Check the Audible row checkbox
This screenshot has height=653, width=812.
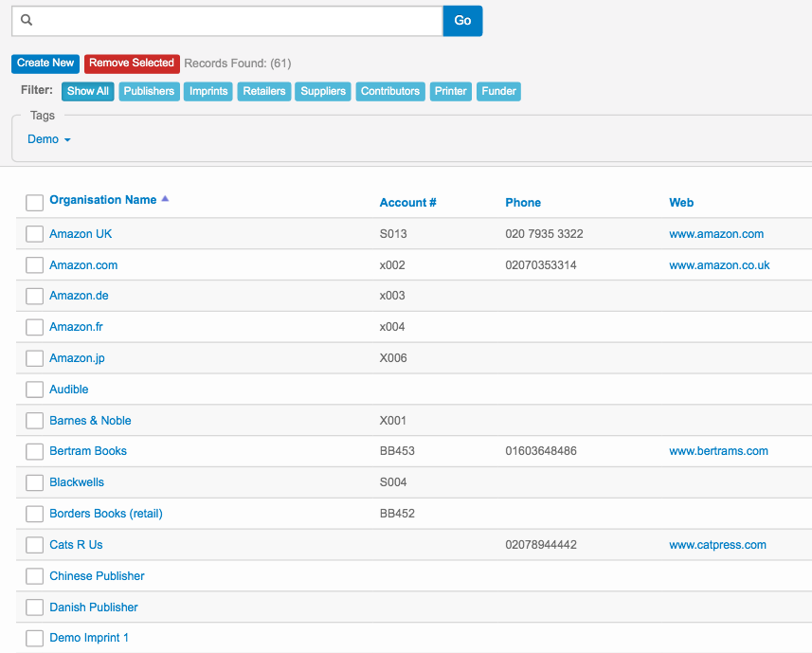point(35,389)
